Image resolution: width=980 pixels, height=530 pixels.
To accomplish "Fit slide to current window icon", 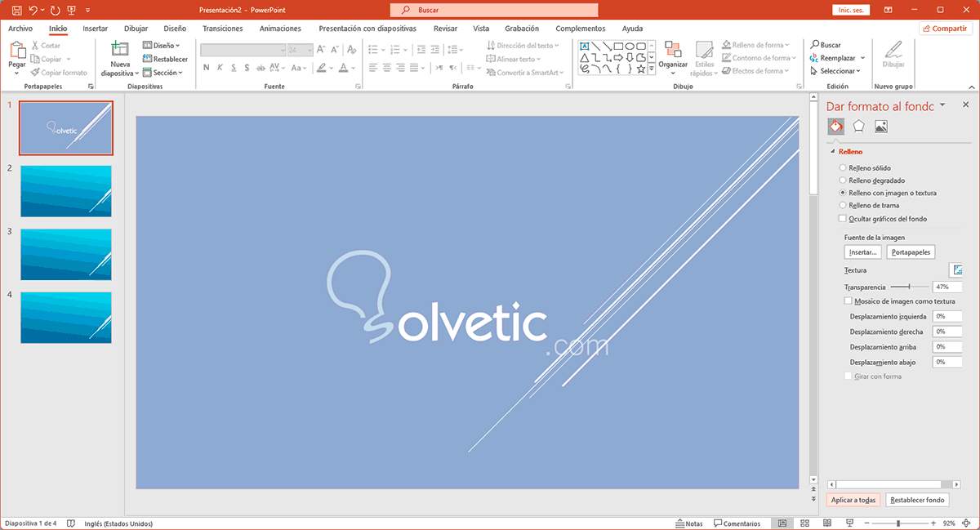I will pyautogui.click(x=967, y=523).
